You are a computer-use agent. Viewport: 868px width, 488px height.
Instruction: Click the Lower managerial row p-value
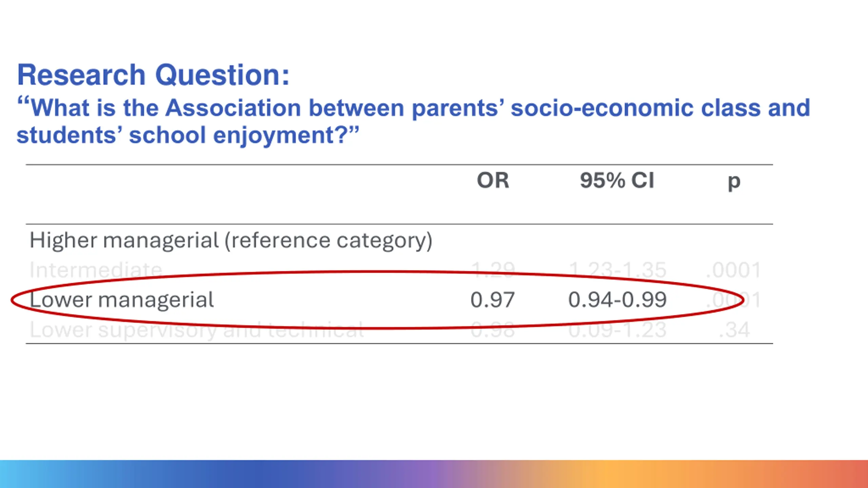tap(733, 300)
